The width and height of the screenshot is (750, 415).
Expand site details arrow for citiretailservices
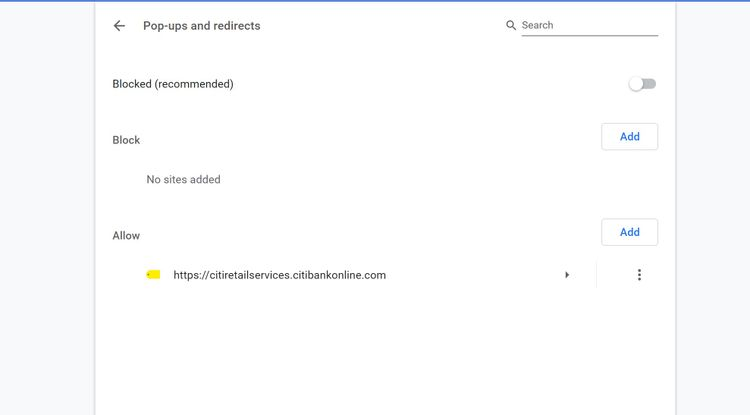(567, 275)
